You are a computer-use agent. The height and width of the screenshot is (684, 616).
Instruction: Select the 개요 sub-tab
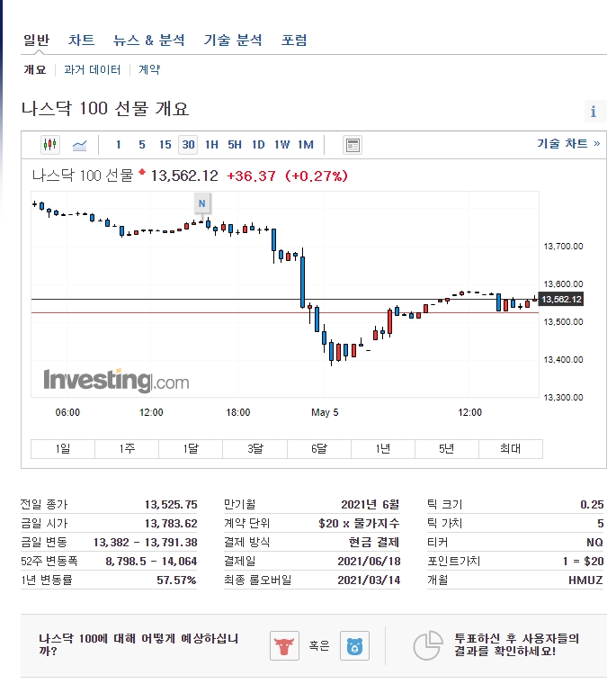click(x=34, y=70)
